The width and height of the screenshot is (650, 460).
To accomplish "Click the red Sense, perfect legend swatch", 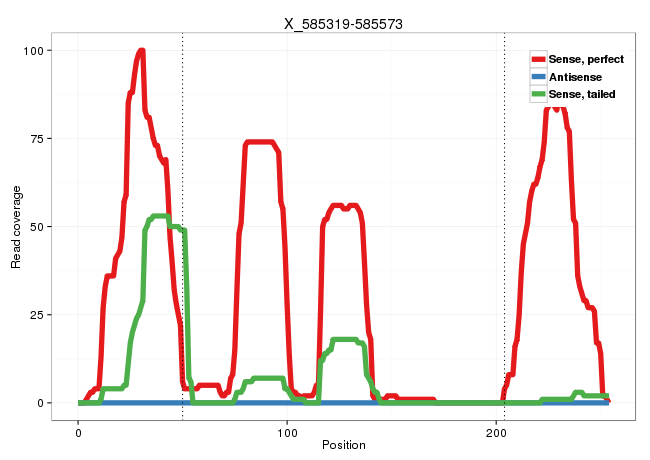I will point(539,60).
